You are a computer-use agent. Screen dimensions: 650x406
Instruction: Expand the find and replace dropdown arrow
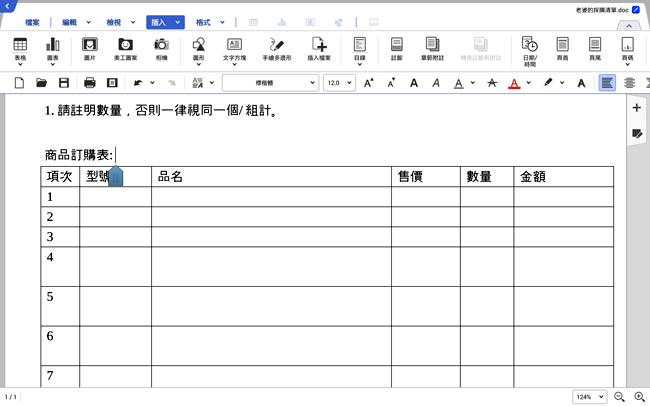coord(211,83)
